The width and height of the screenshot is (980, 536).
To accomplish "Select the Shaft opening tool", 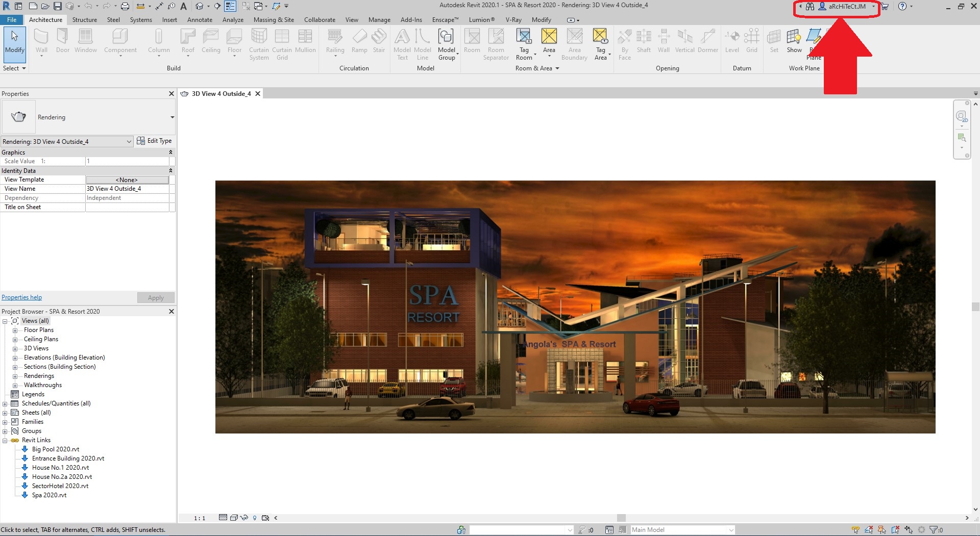I will click(x=644, y=41).
